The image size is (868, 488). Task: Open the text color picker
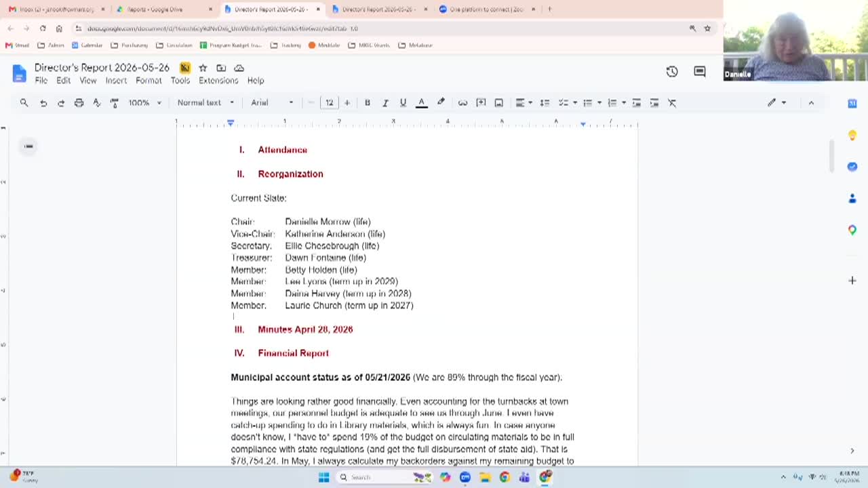point(421,103)
